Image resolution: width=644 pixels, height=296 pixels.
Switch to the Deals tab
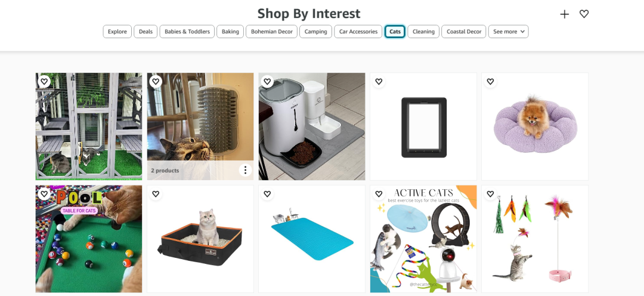tap(145, 32)
